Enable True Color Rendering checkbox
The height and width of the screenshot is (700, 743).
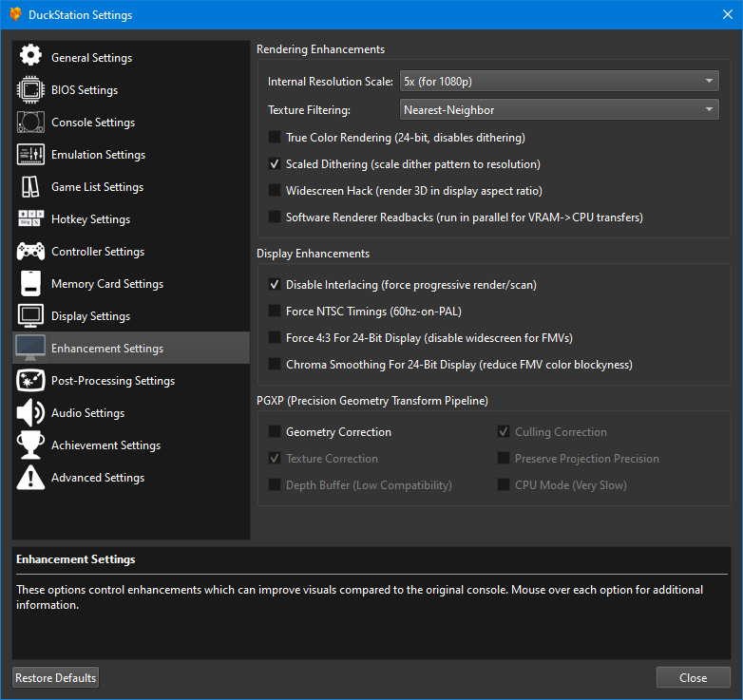pos(275,138)
